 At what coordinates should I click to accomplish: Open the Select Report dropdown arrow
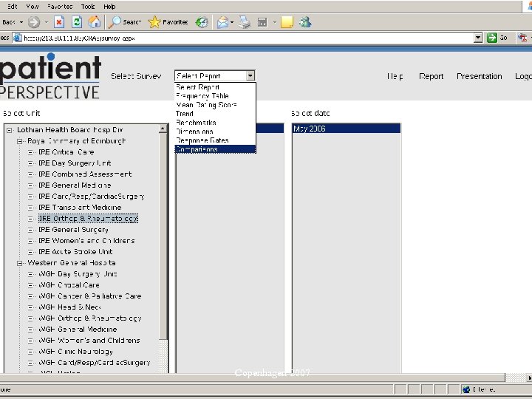click(250, 76)
